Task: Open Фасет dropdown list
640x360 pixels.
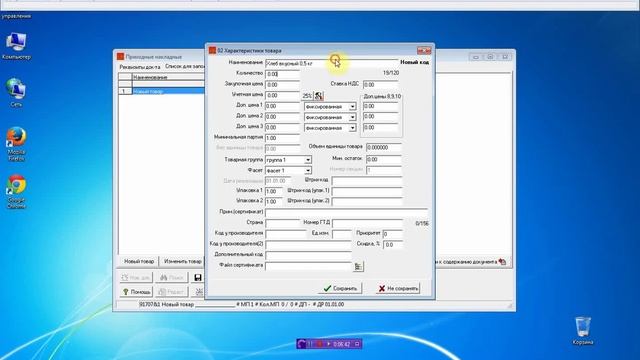Action: pyautogui.click(x=308, y=171)
